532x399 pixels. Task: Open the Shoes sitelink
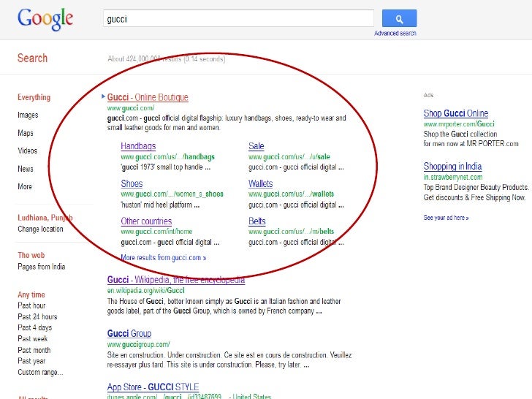pyautogui.click(x=132, y=183)
